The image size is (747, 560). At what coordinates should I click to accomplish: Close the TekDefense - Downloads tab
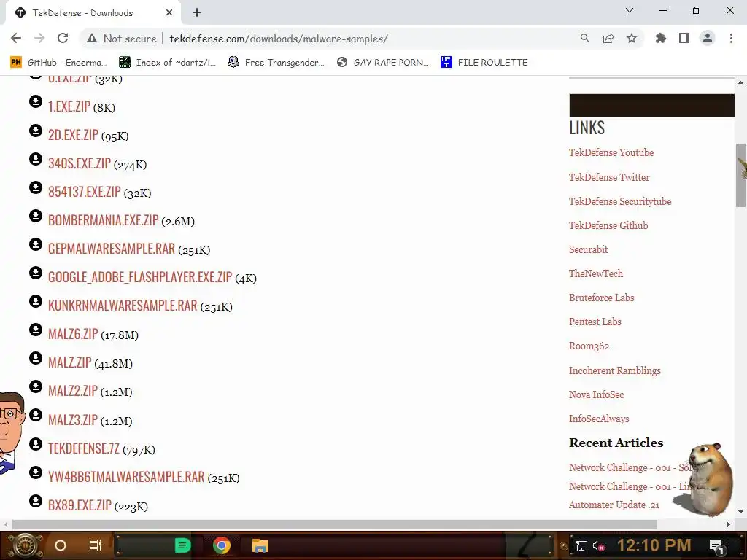coord(169,13)
